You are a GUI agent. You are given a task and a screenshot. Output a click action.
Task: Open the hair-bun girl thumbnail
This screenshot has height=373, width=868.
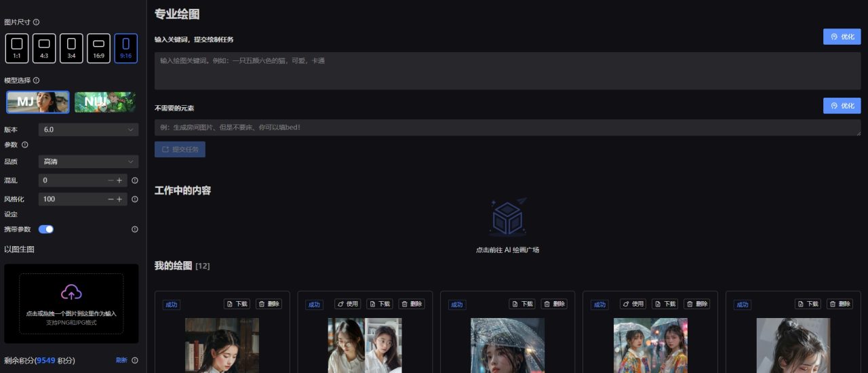(793, 345)
